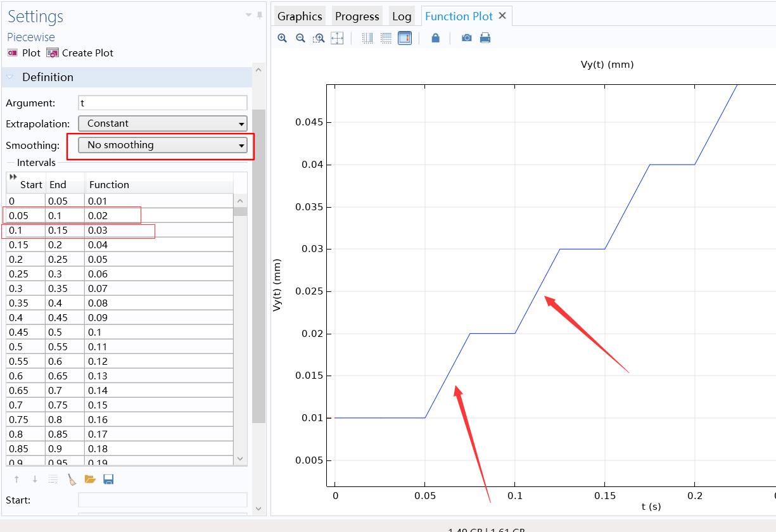776x532 pixels.
Task: Click the Zoom Out magnifier icon
Action: [300, 38]
